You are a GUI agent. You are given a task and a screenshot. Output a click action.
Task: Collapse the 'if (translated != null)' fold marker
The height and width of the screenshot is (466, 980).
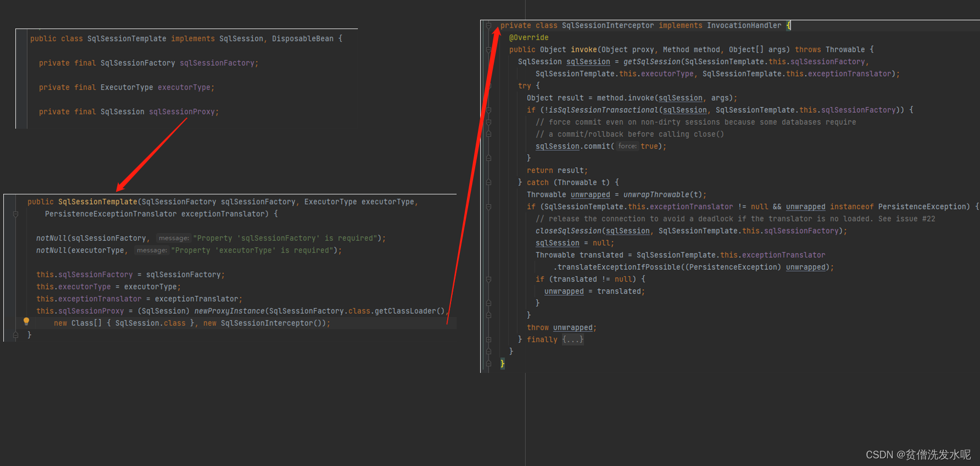click(x=488, y=279)
